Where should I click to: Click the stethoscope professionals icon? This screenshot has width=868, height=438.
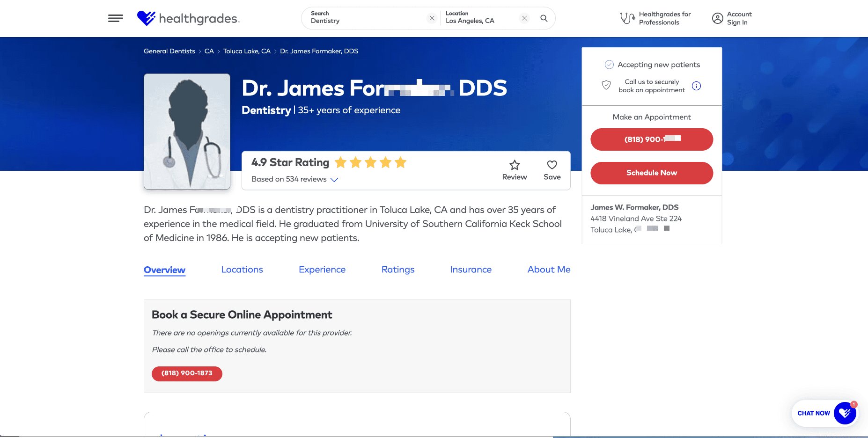627,18
